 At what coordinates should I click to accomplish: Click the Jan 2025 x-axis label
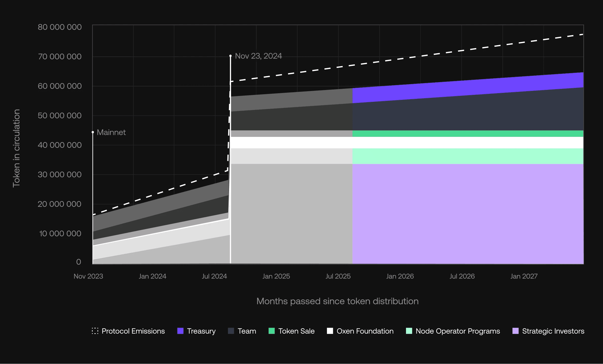[276, 276]
